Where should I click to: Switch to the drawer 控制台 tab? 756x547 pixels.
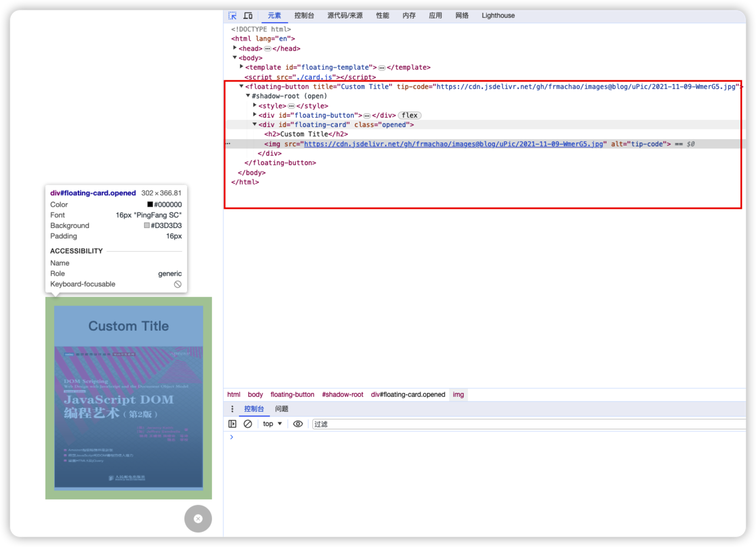point(254,409)
